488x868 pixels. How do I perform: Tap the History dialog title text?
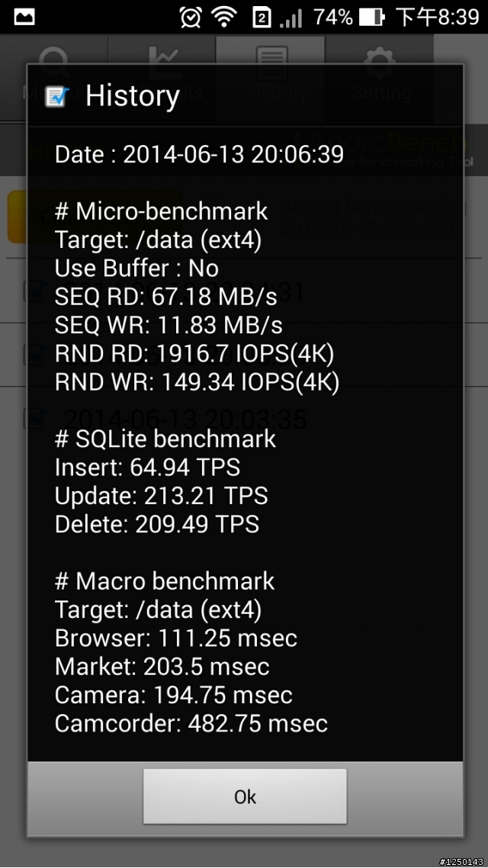[132, 96]
